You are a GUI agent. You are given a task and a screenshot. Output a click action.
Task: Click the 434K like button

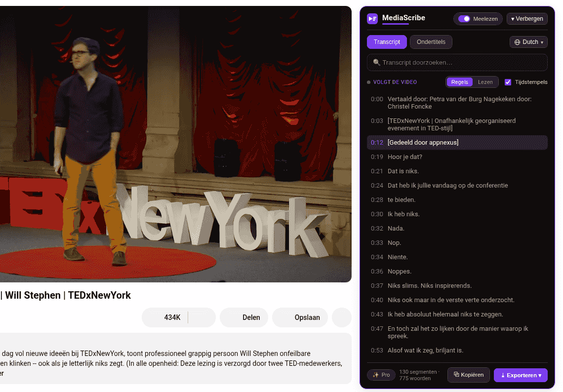165,317
